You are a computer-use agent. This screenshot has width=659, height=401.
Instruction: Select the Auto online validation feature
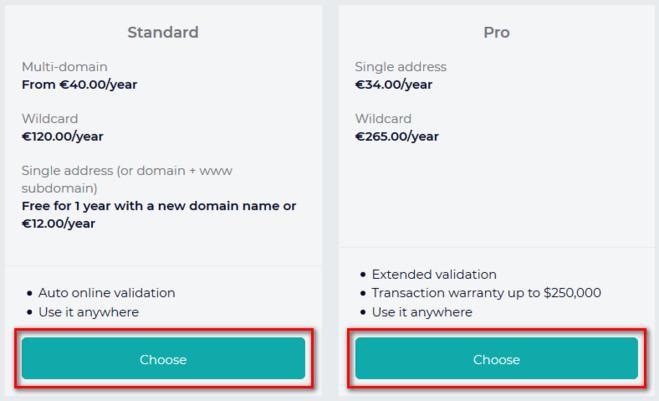pyautogui.click(x=106, y=293)
